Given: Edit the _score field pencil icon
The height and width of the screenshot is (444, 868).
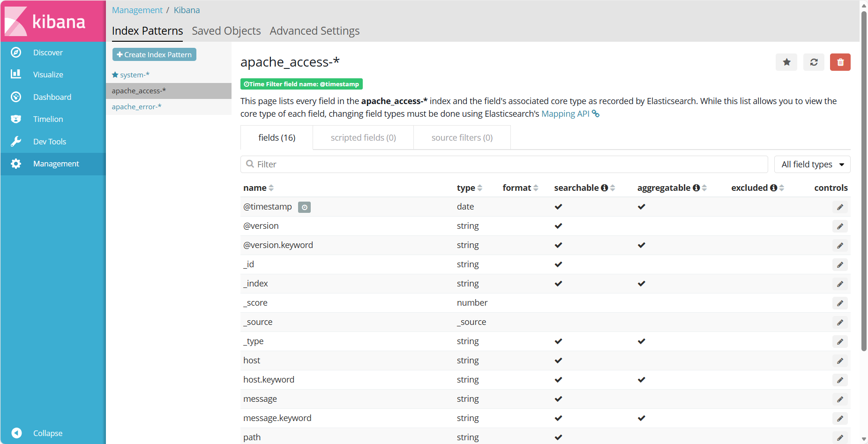Looking at the screenshot, I should pyautogui.click(x=840, y=303).
